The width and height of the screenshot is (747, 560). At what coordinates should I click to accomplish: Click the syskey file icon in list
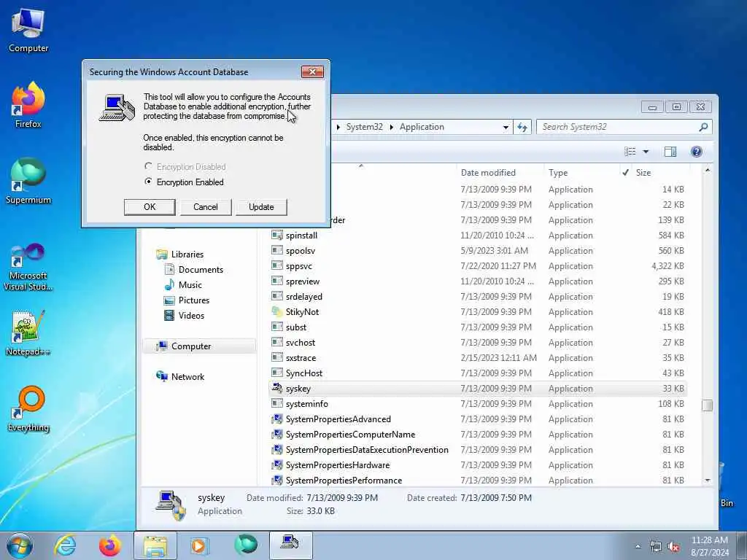pos(276,388)
